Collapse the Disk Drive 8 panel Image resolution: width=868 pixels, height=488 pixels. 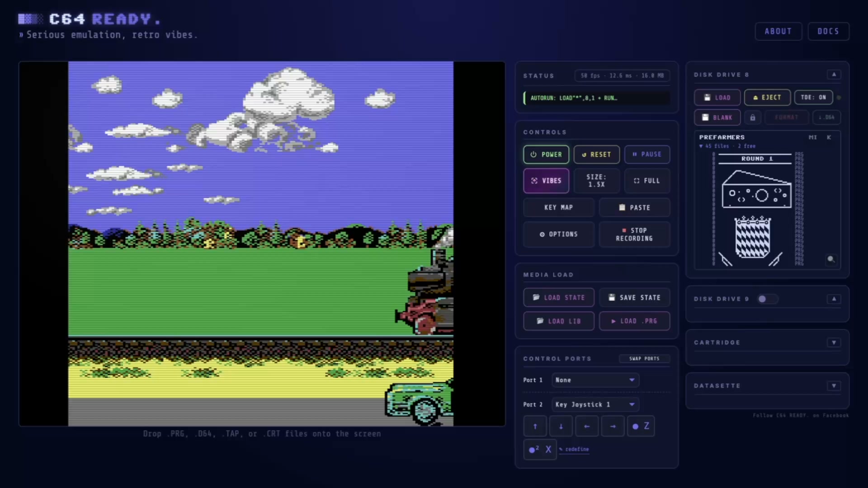point(834,75)
